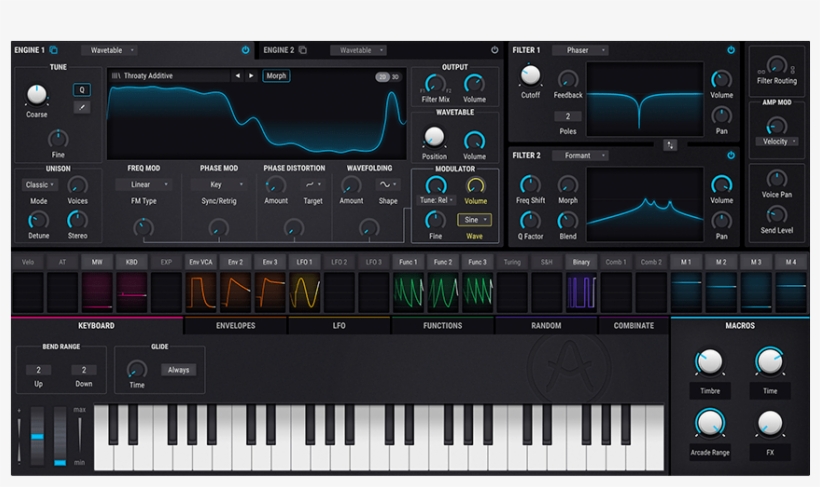Viewport: 820px width, 487px height.
Task: Expand the Unison Classic mode dropdown
Action: point(39,185)
